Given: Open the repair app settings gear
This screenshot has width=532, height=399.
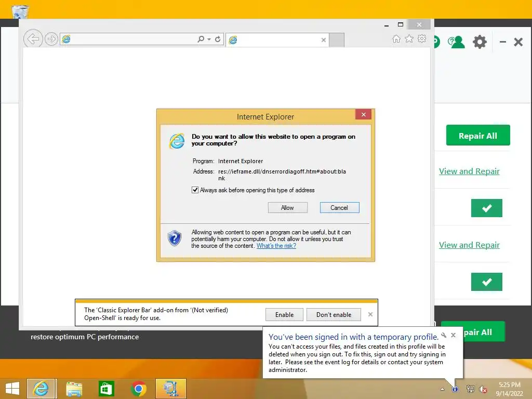Looking at the screenshot, I should click(x=480, y=42).
